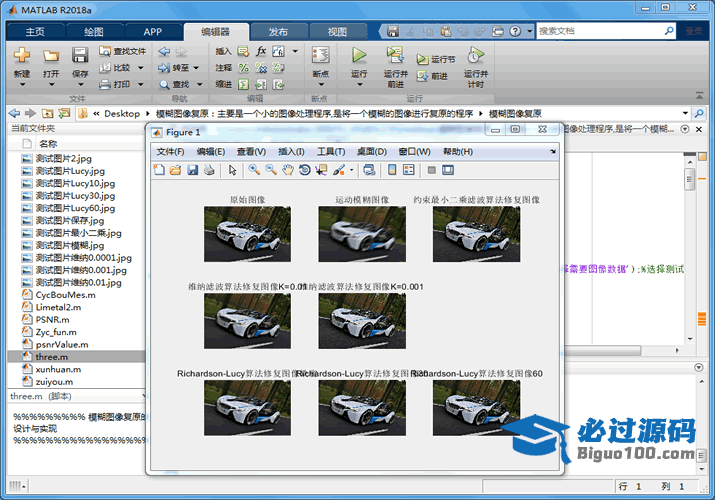The width and height of the screenshot is (715, 500).
Task: Open the Run button dropdown arrow
Action: click(x=359, y=84)
